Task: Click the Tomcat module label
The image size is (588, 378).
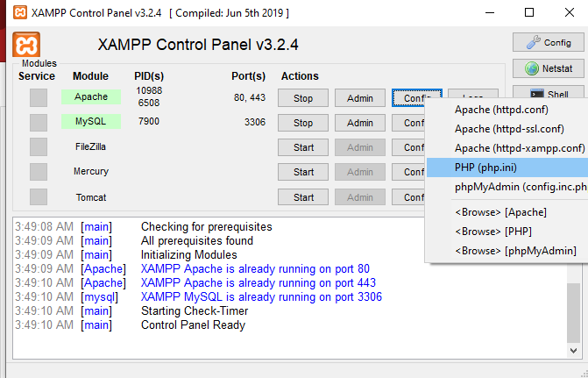Action: (x=91, y=197)
